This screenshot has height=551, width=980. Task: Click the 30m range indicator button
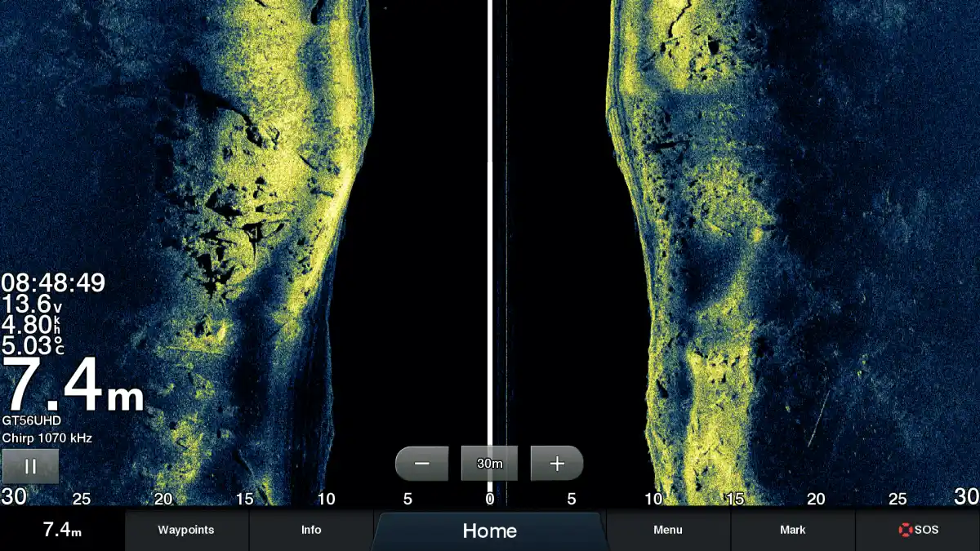[x=489, y=464]
